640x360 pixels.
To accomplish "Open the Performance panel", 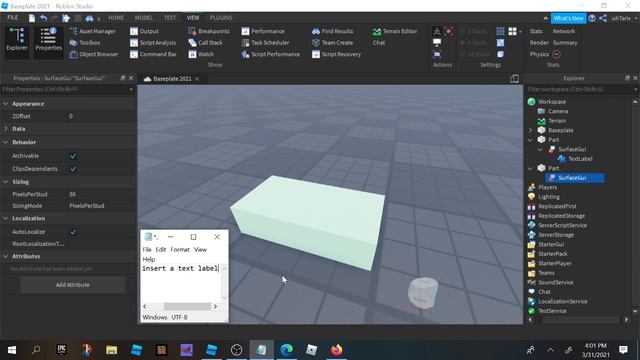I will [x=263, y=31].
